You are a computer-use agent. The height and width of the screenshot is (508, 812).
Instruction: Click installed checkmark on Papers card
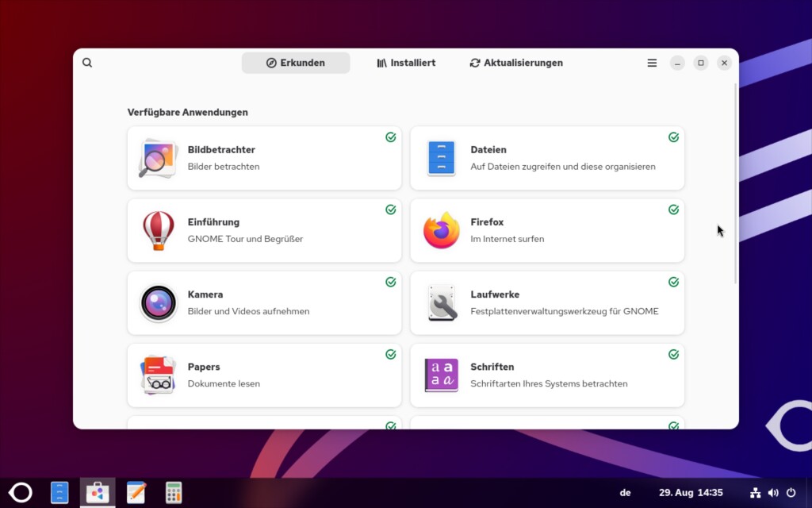[x=390, y=354]
